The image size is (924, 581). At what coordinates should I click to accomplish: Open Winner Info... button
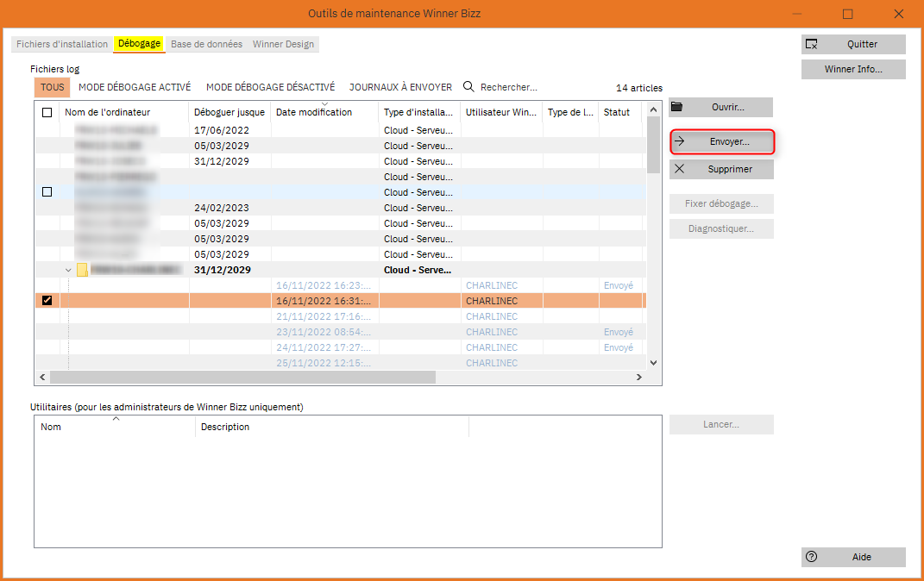853,70
